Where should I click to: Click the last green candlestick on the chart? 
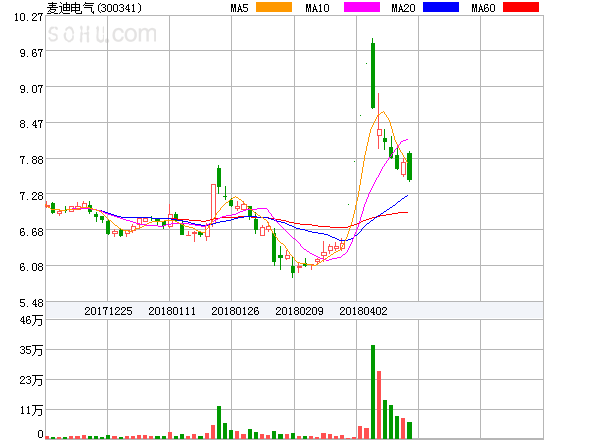point(409,166)
